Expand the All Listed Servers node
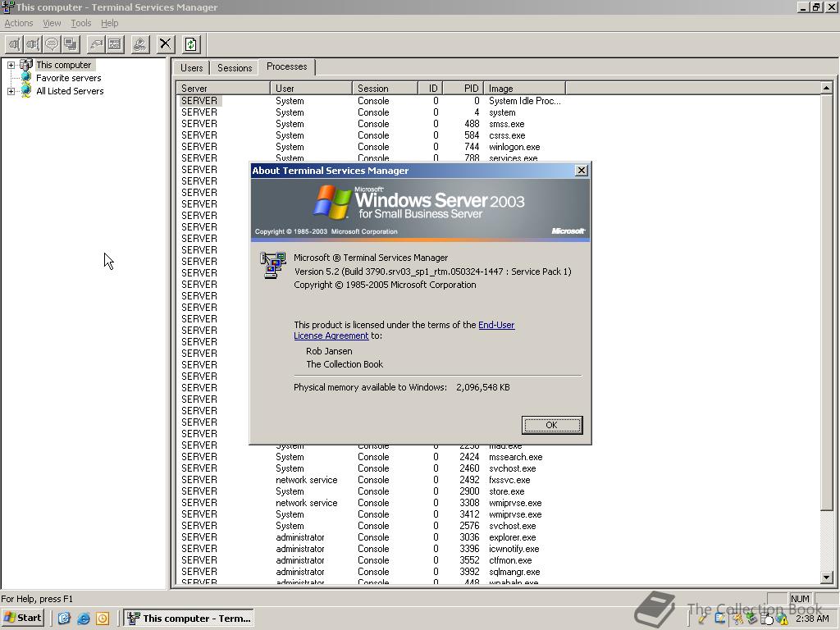 point(11,91)
